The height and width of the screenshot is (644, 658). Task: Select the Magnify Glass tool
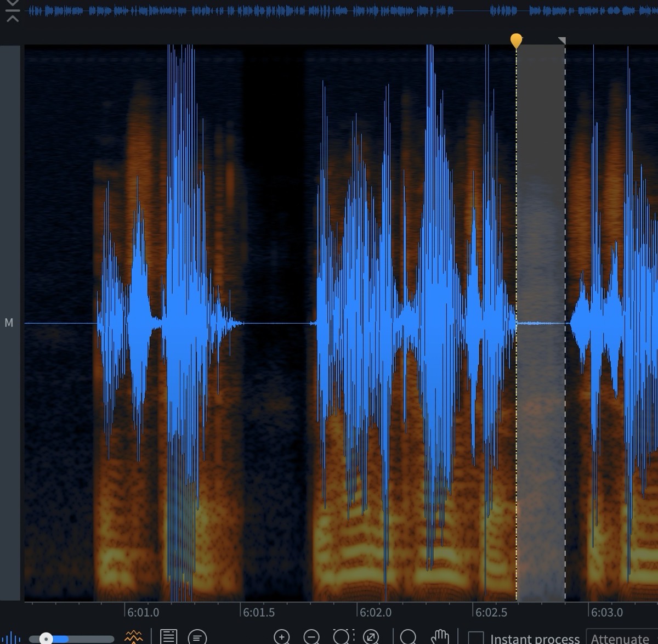tap(409, 637)
